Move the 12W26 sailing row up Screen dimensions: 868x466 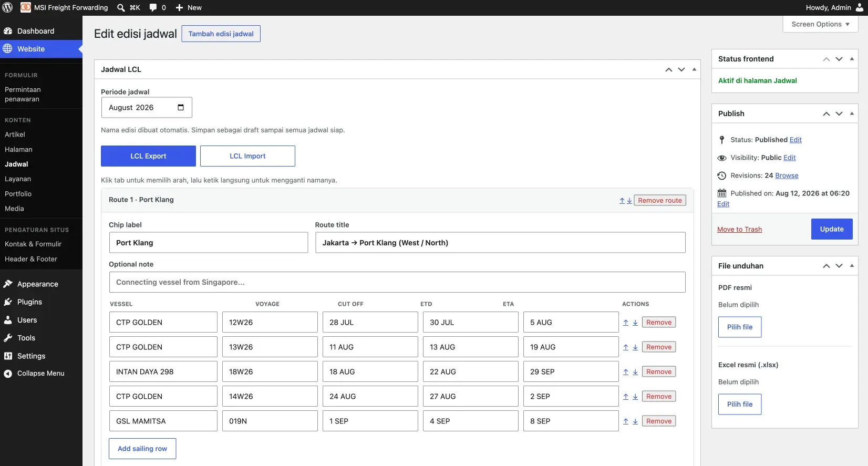pos(626,323)
